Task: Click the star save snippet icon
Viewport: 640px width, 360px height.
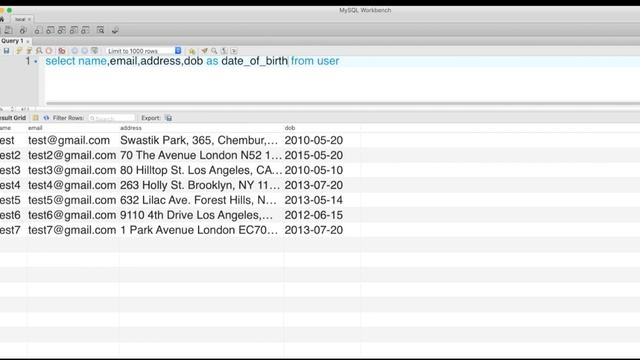Action: click(x=191, y=51)
